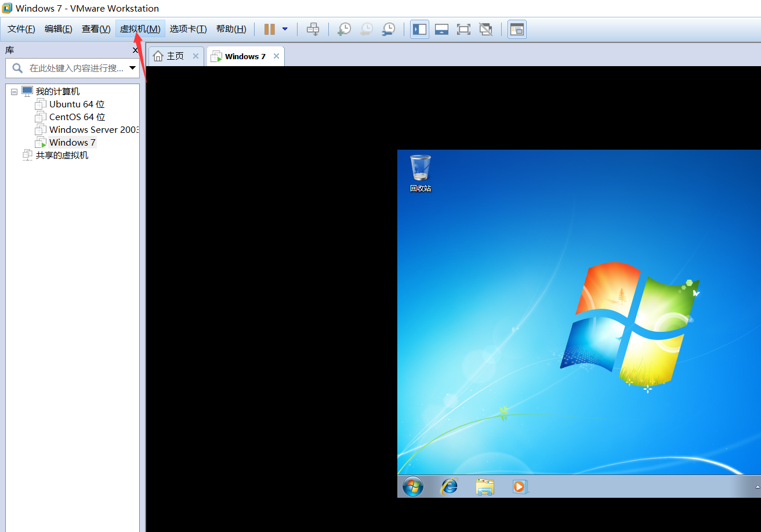Close the 库 library panel
Viewport: 761px width, 532px height.
[x=135, y=50]
